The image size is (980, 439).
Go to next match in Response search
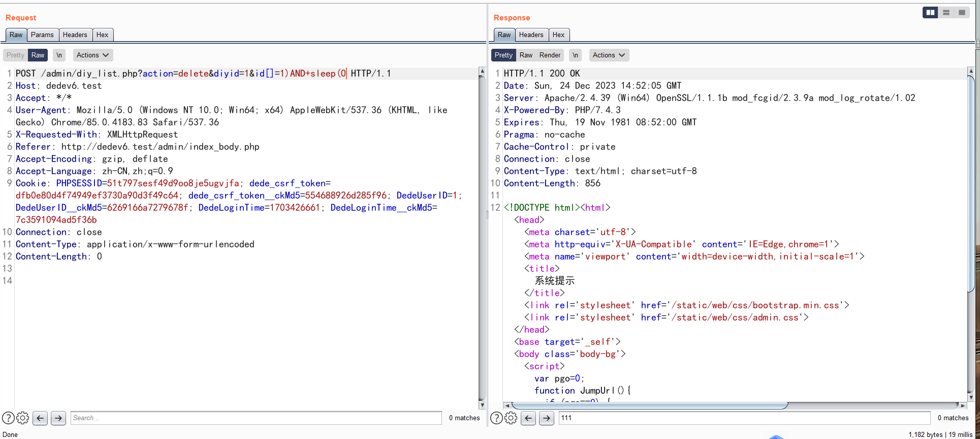[x=547, y=418]
